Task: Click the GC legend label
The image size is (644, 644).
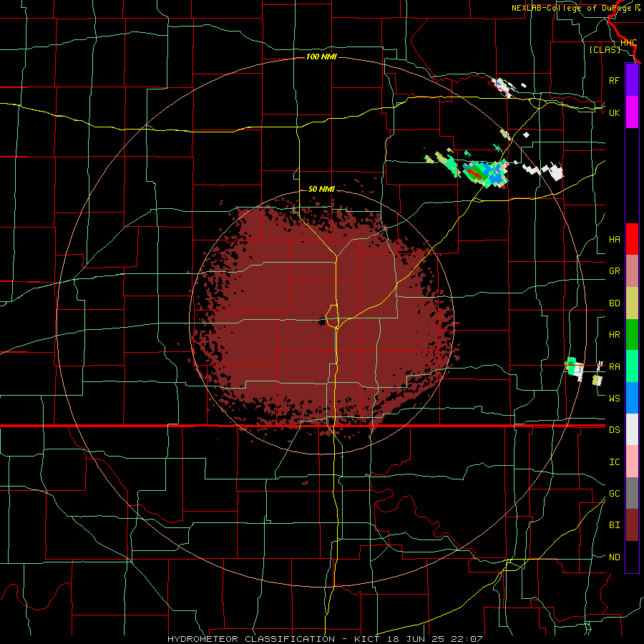Action: click(x=614, y=494)
